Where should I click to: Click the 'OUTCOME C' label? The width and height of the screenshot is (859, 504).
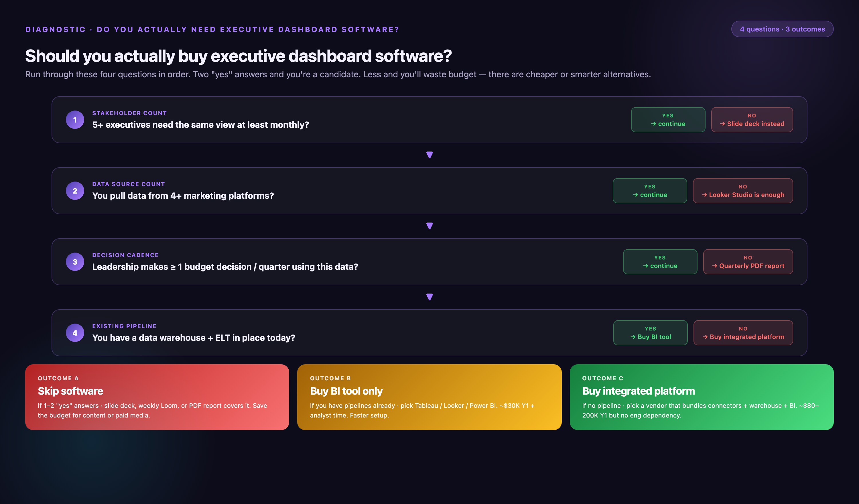coord(603,378)
